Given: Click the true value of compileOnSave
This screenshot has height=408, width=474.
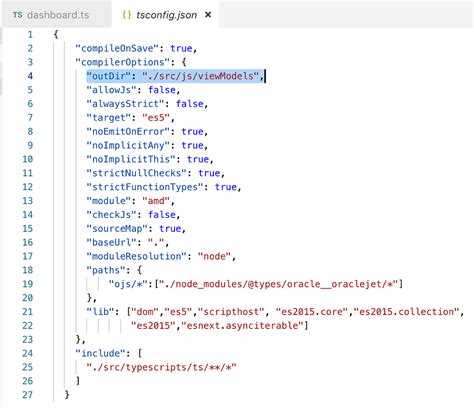Looking at the screenshot, I should [181, 48].
